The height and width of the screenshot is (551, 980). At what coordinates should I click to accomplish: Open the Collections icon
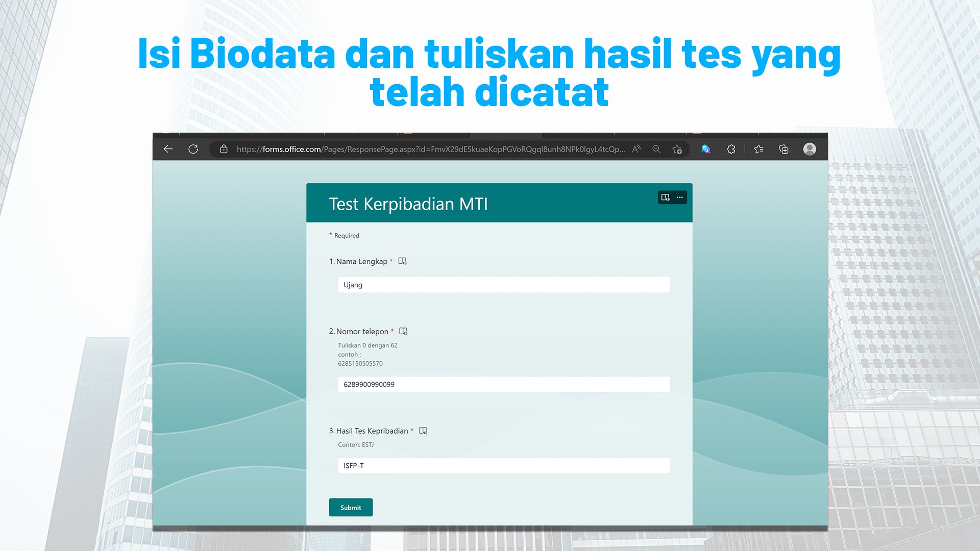coord(783,149)
